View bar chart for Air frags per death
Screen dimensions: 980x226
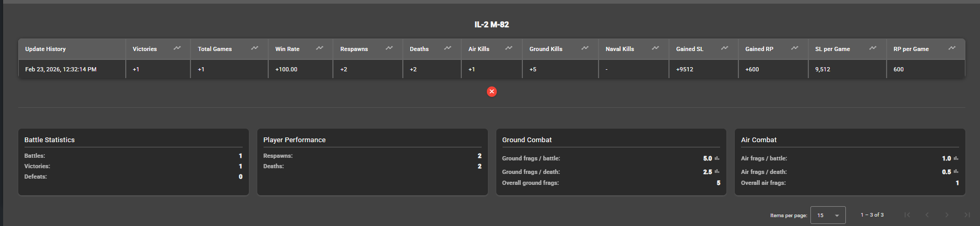(x=956, y=171)
